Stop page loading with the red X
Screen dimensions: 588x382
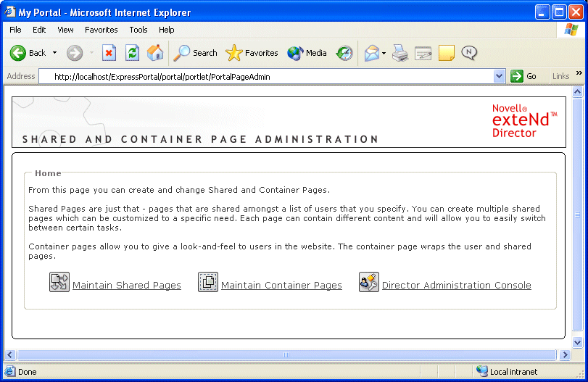tap(109, 53)
